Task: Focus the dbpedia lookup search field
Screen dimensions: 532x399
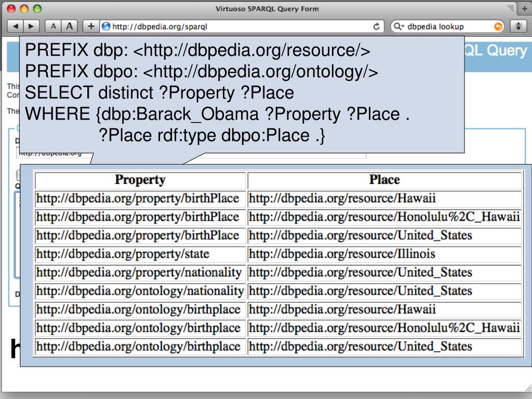Action: (x=448, y=26)
